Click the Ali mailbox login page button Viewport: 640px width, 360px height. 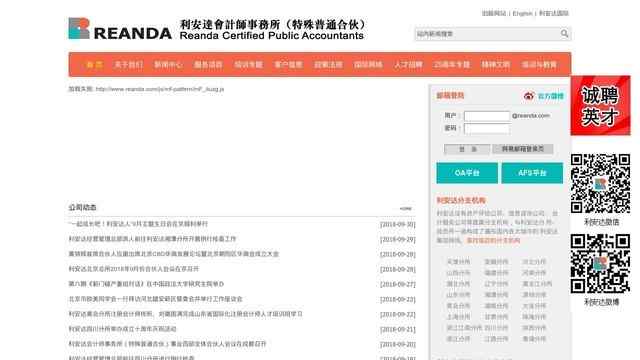tap(522, 149)
